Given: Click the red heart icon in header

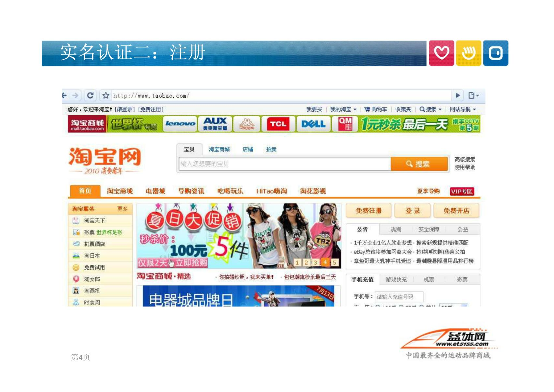Looking at the screenshot, I should pos(441,53).
